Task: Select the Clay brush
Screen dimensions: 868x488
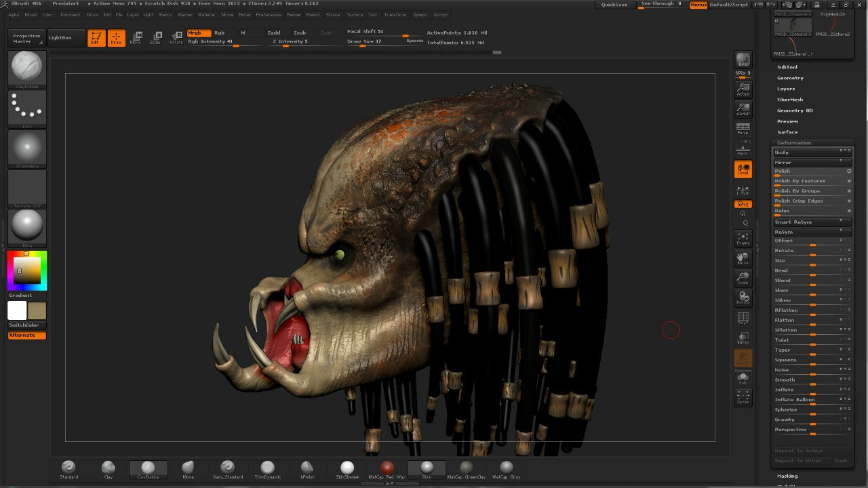Action: (108, 470)
